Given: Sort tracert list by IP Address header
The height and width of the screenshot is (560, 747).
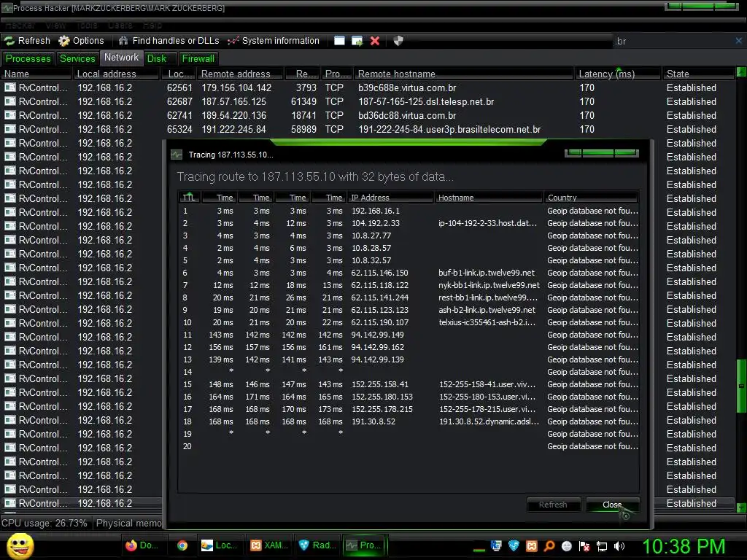Looking at the screenshot, I should pos(391,198).
